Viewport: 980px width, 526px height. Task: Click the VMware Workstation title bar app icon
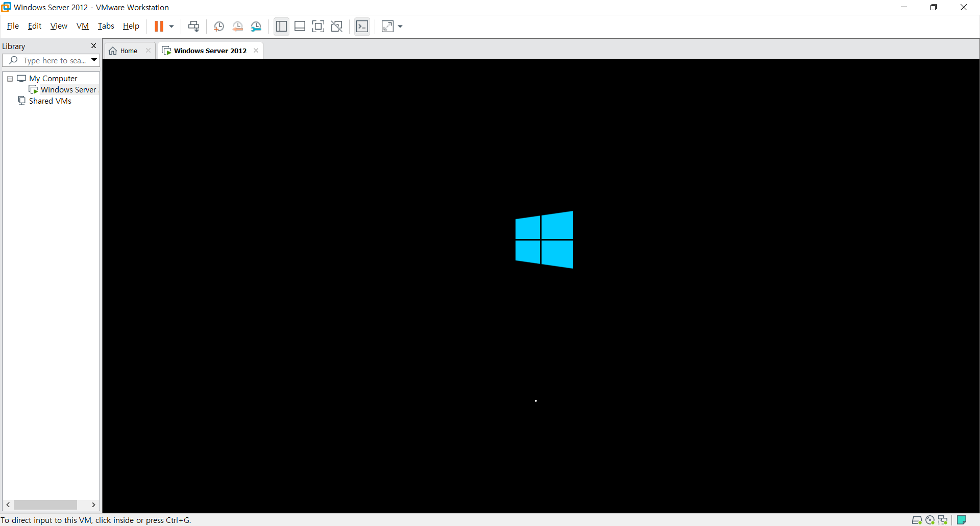point(6,7)
